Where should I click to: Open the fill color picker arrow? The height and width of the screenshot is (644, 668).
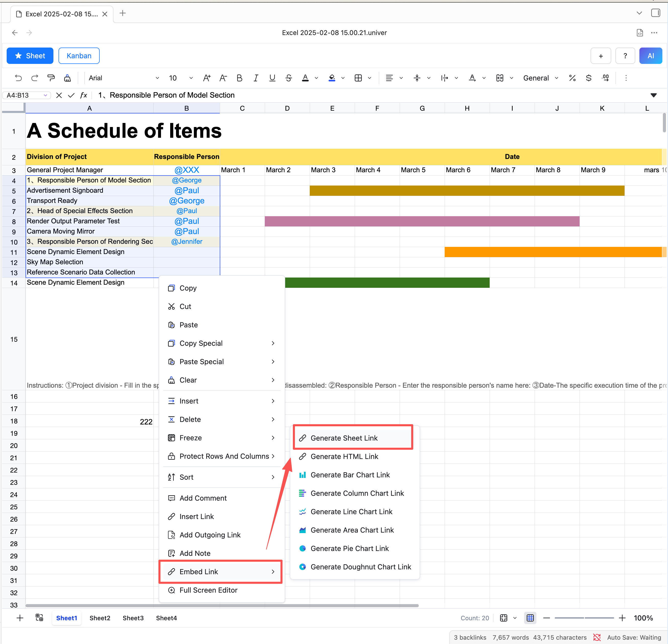pos(343,78)
